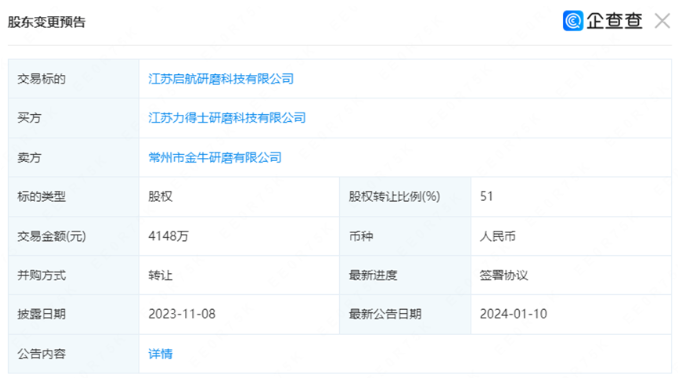
Task: Click the 卖方 label cell
Action: tap(74, 157)
